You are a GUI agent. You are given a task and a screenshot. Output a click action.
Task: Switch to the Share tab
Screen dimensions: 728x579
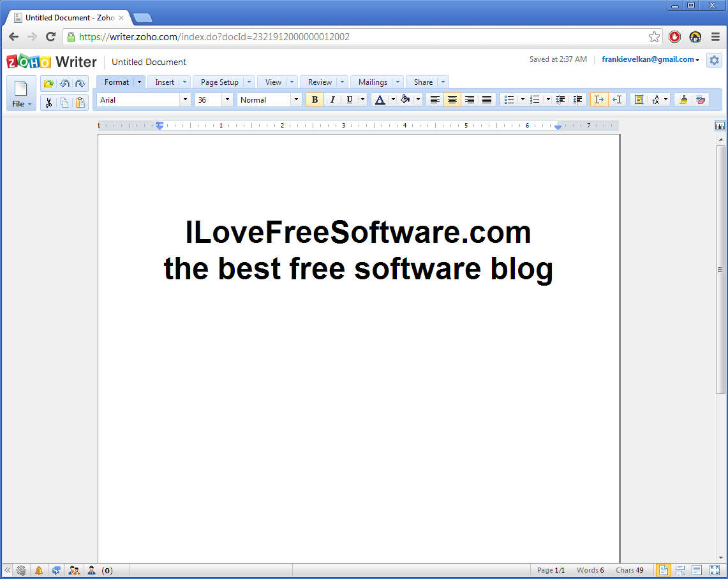(x=423, y=82)
